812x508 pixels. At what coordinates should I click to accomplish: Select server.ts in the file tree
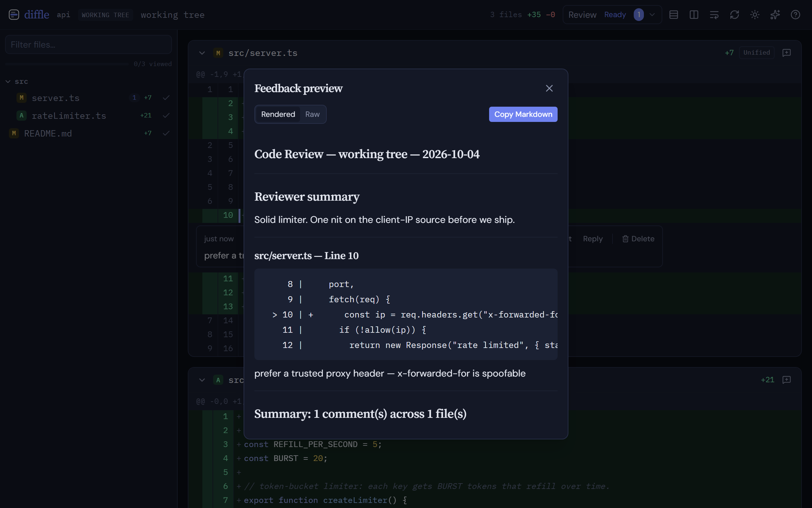tap(56, 98)
